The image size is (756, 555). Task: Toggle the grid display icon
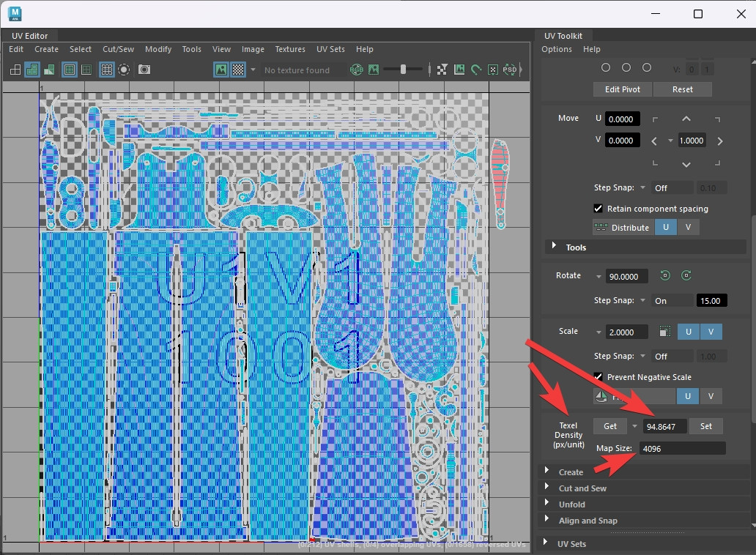tap(106, 70)
